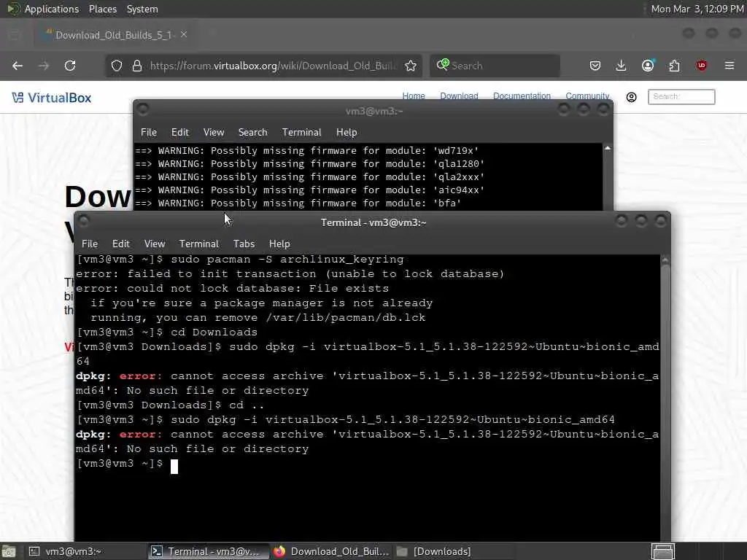Open Search menu in back vm3@vm3 terminal
747x560 pixels.
pyautogui.click(x=252, y=133)
